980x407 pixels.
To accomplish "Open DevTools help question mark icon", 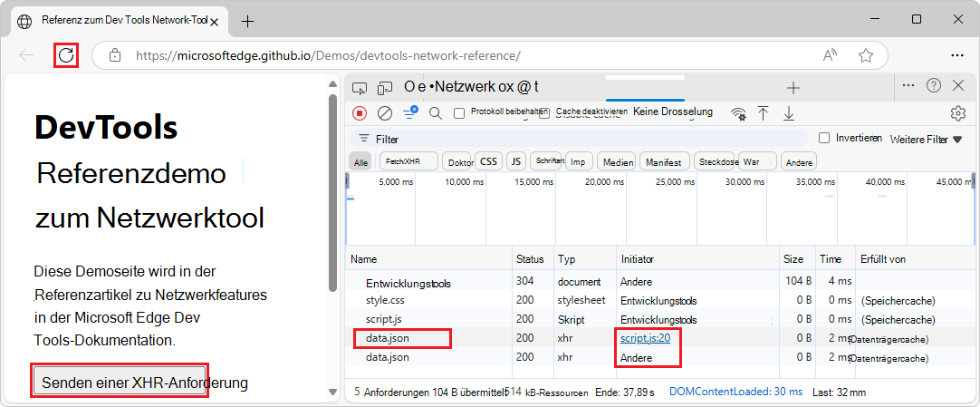I will pos(934,85).
